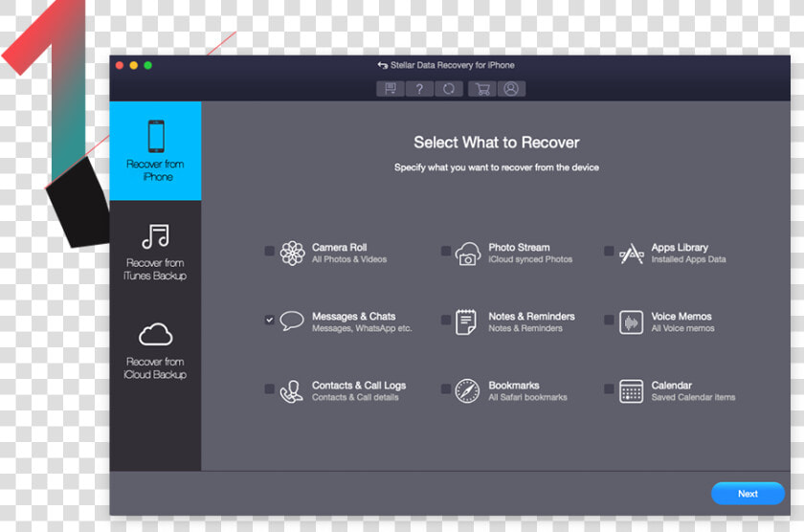Click the 'Messages & Chats' label text
804x532 pixels.
(x=354, y=316)
